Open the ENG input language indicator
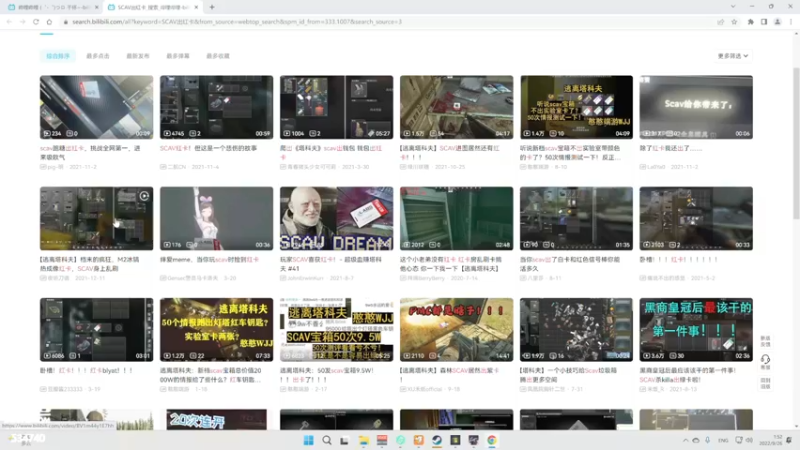800x450 pixels. (x=723, y=440)
